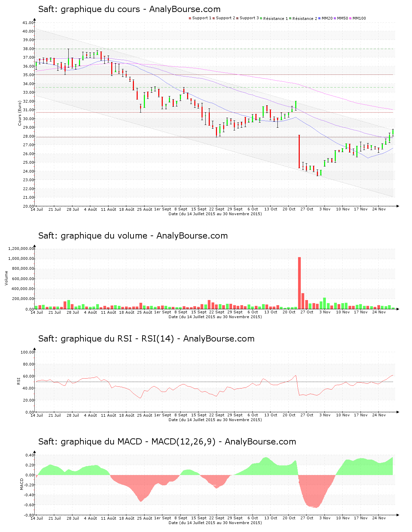Viewport: 412px width, 532px height.
Task: Click the last green candle on price chart
Action: point(393,132)
